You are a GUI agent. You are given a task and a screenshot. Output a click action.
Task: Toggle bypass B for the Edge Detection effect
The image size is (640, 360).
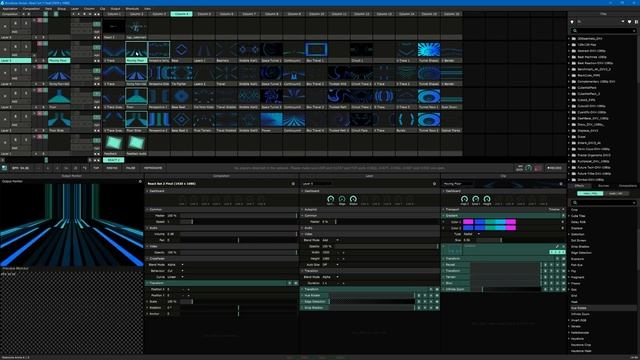[x=419, y=302]
